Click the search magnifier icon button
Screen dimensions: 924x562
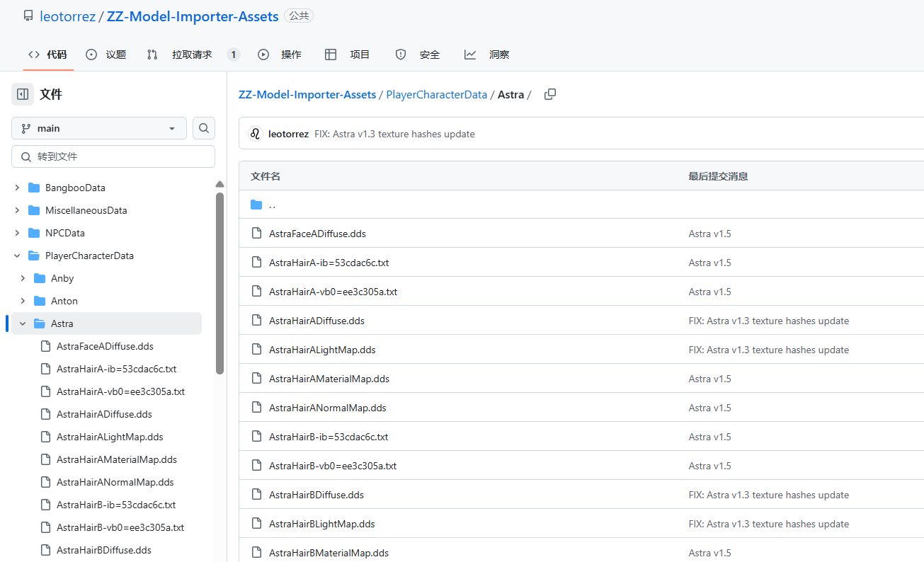pos(204,128)
